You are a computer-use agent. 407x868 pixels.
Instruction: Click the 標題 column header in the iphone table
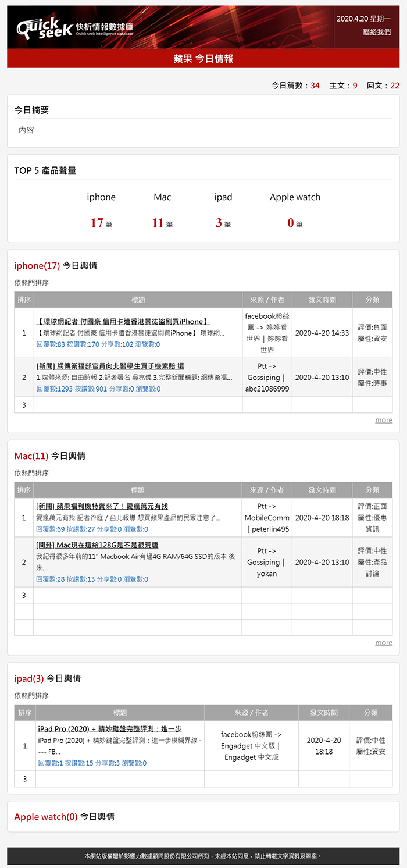138,300
